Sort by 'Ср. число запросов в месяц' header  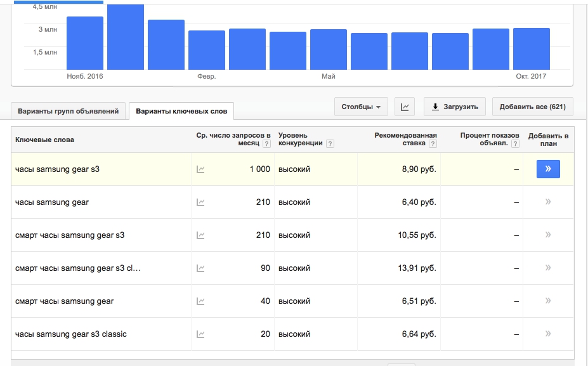click(x=233, y=139)
